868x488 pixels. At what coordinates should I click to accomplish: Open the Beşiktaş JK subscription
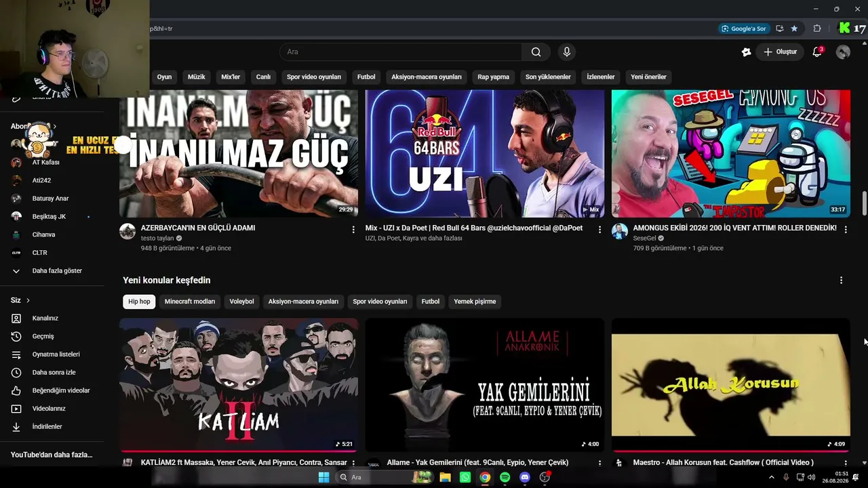(49, 217)
